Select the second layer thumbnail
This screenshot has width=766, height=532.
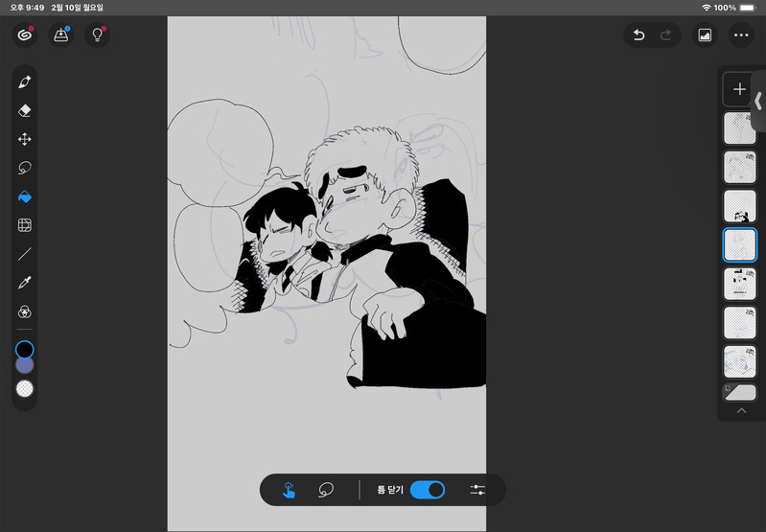[739, 167]
